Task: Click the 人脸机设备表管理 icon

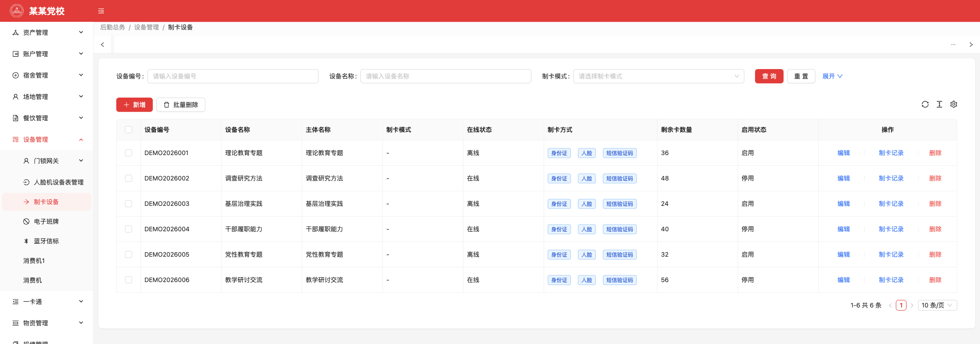Action: tap(26, 182)
